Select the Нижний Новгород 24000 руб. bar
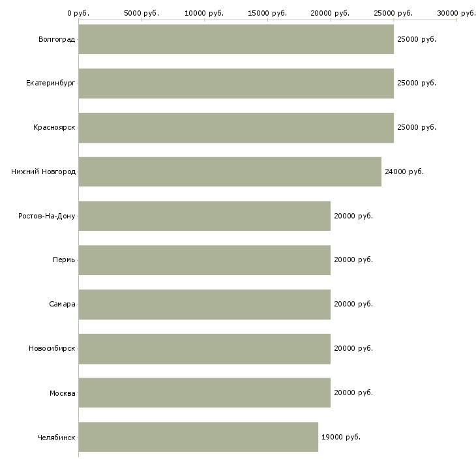The width and height of the screenshot is (476, 476). pos(230,172)
